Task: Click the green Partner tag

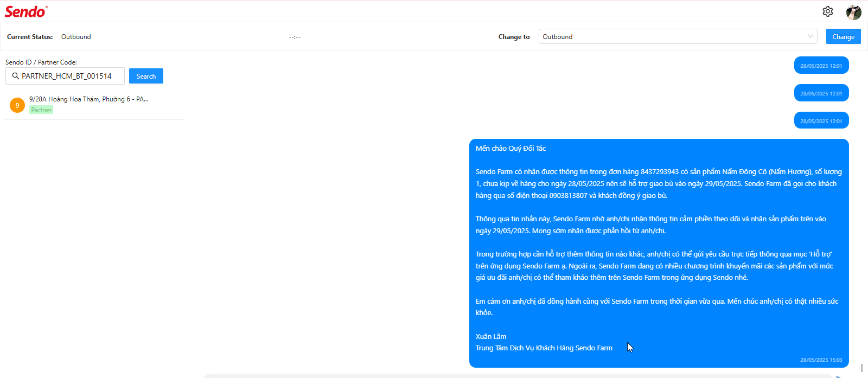Action: coord(41,110)
